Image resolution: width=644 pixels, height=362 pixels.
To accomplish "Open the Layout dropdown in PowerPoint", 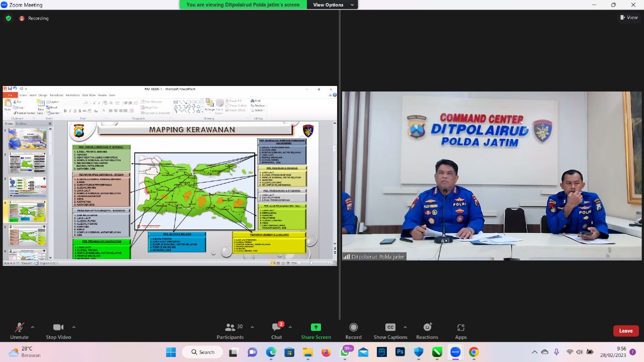I will tap(53, 102).
